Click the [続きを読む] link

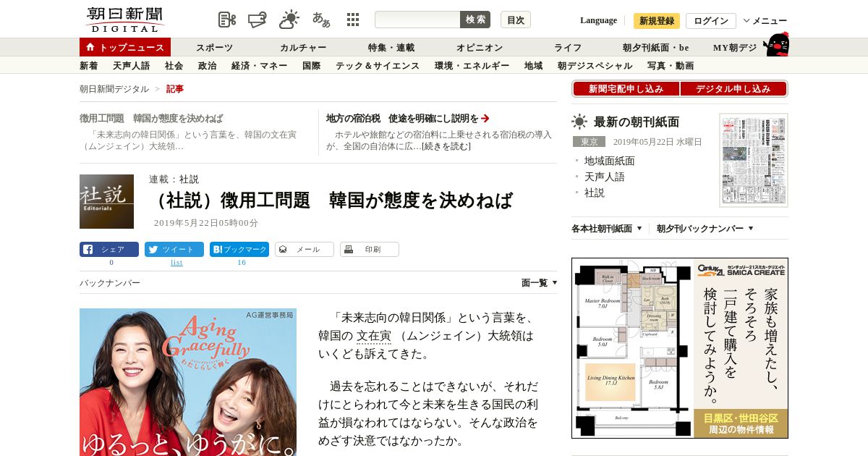pyautogui.click(x=446, y=146)
